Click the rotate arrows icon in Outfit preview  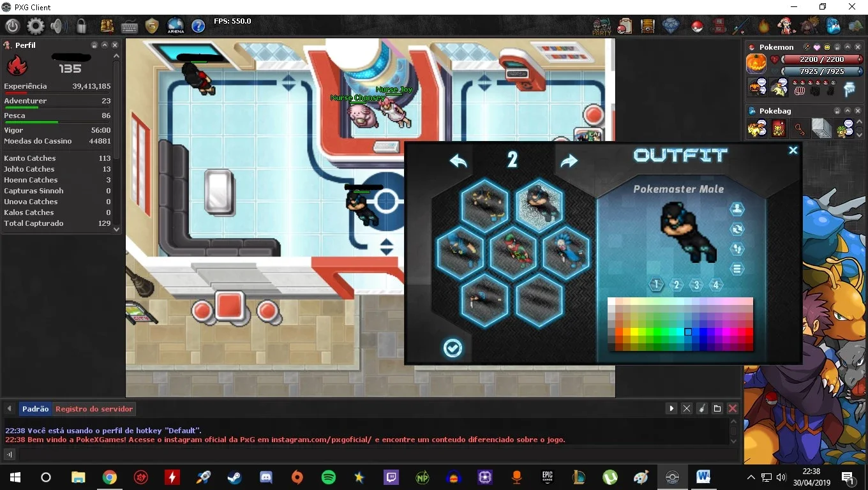pyautogui.click(x=737, y=228)
